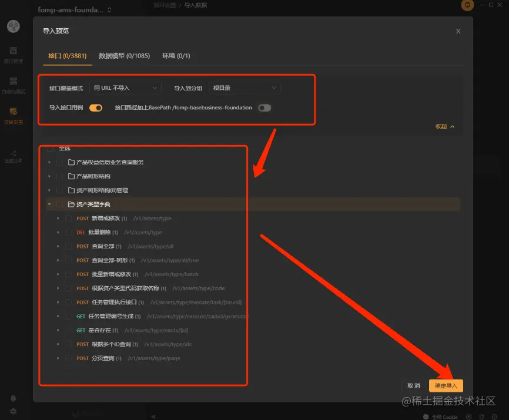Click the /v1/assets/type/code path text
Viewport: 509px width, 420px height.
click(x=199, y=288)
